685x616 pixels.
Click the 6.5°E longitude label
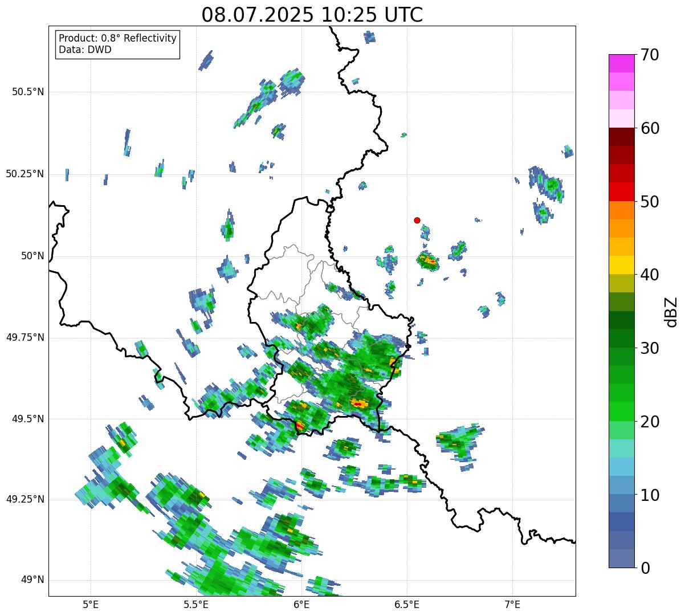[x=407, y=605]
